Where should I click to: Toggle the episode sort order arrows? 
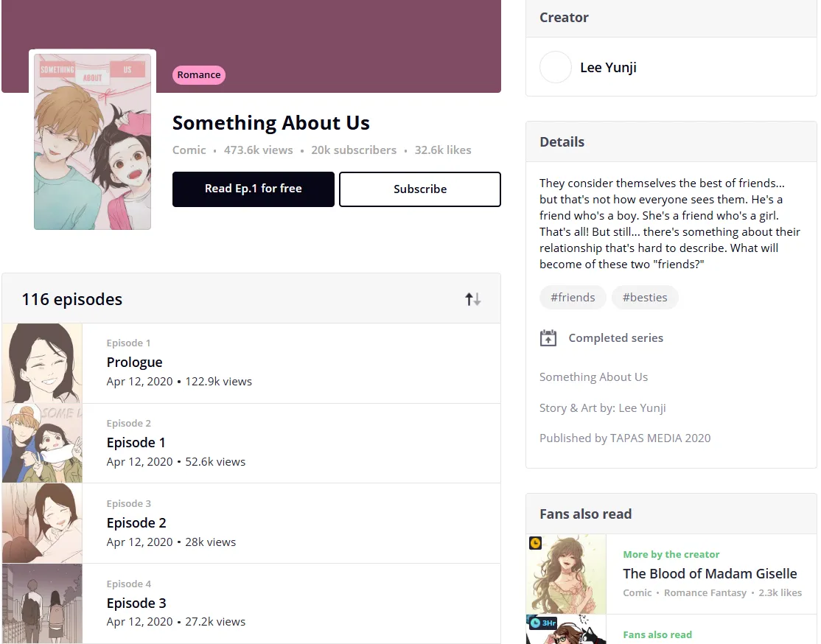click(472, 299)
